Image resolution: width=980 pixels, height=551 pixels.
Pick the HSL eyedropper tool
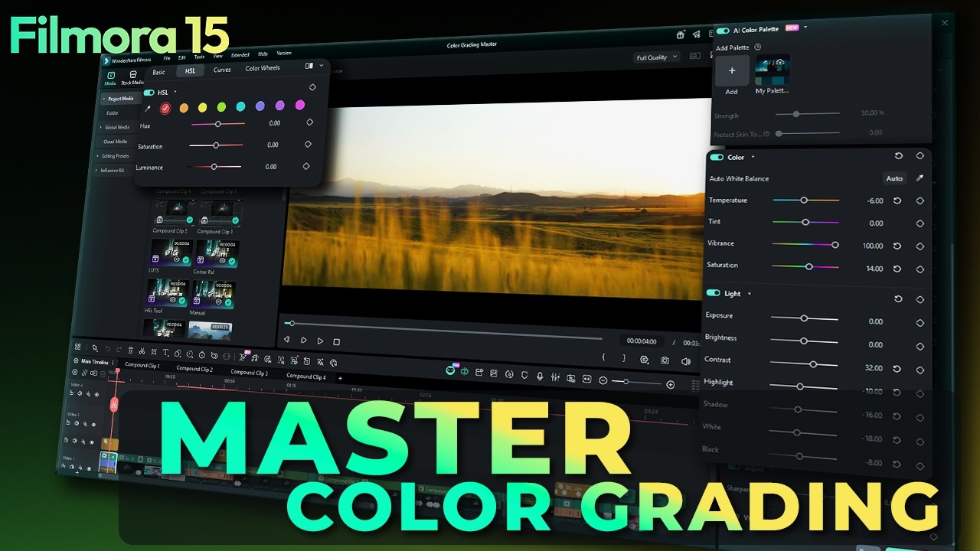click(148, 109)
